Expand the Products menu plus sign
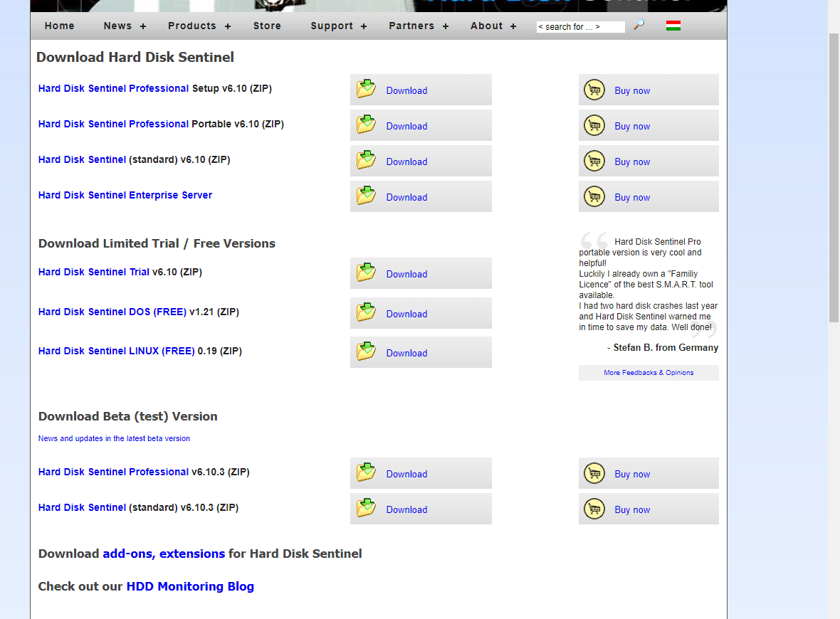840x619 pixels. [228, 26]
